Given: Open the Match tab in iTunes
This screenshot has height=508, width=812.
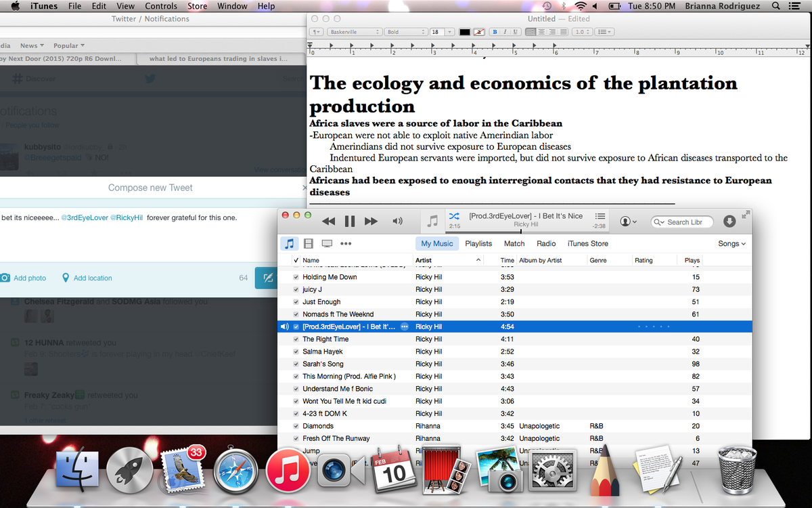Looking at the screenshot, I should (514, 243).
